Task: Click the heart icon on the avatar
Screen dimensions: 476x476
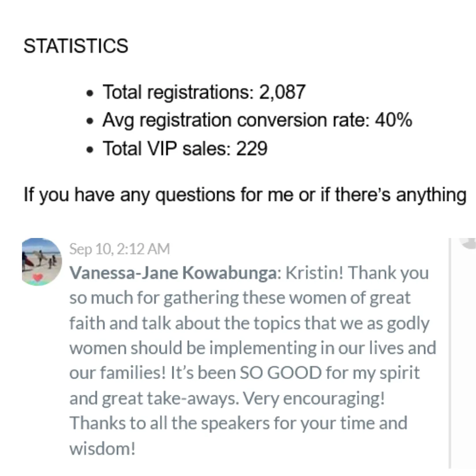Action: point(38,278)
